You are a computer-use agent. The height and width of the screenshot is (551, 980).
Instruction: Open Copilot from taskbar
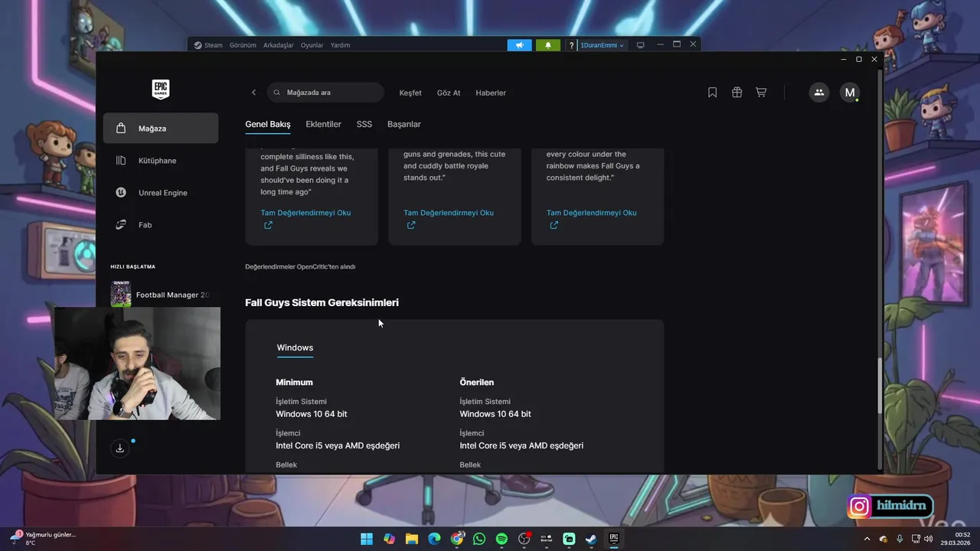click(389, 539)
